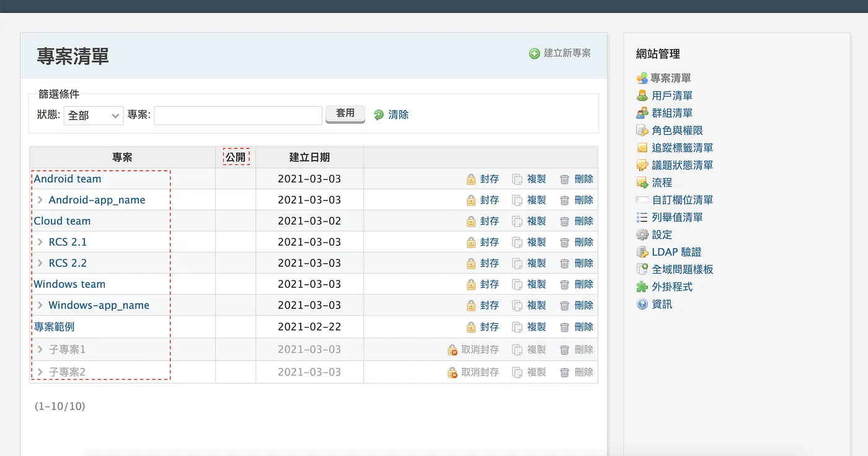Click the copy icon in Windows team row
This screenshot has width=868, height=456.
pos(517,285)
